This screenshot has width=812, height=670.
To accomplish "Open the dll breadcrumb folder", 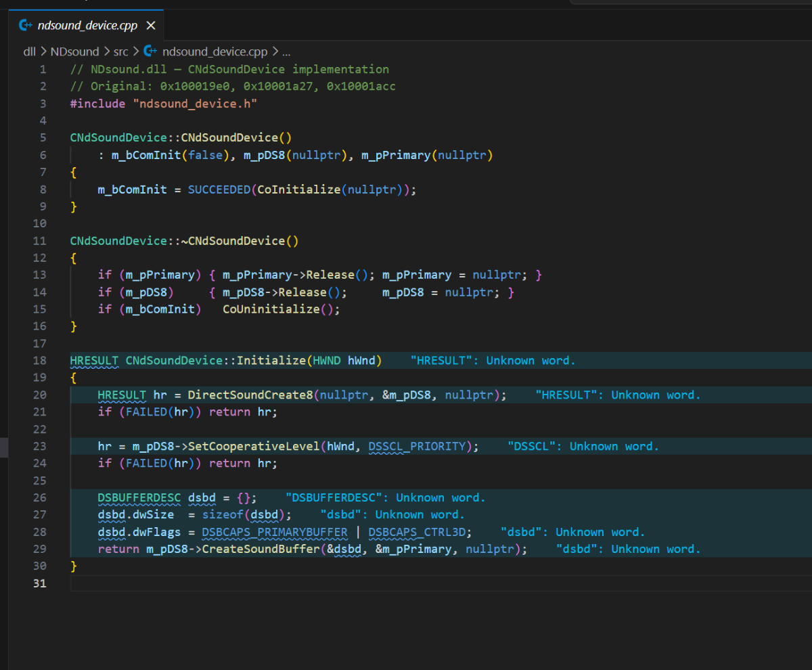I will (29, 51).
